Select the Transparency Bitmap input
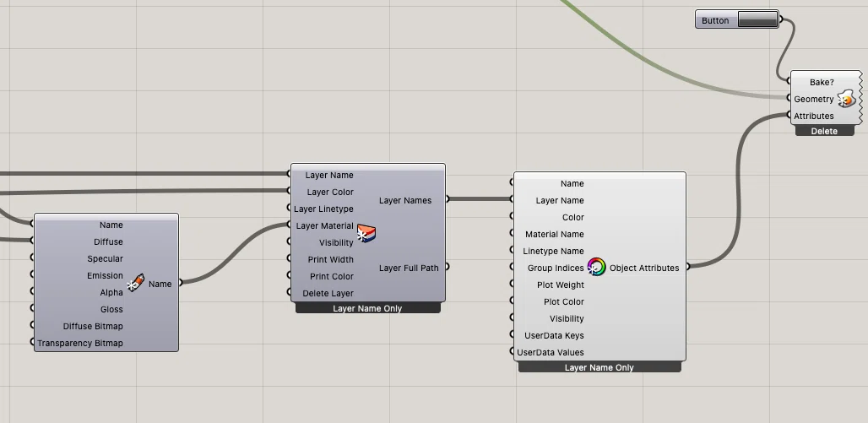 click(80, 344)
